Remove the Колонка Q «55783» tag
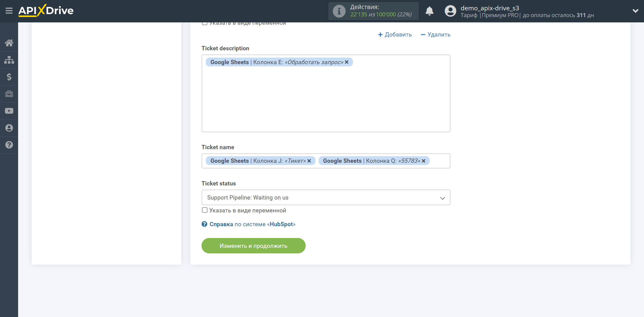644x317 pixels. tap(424, 161)
